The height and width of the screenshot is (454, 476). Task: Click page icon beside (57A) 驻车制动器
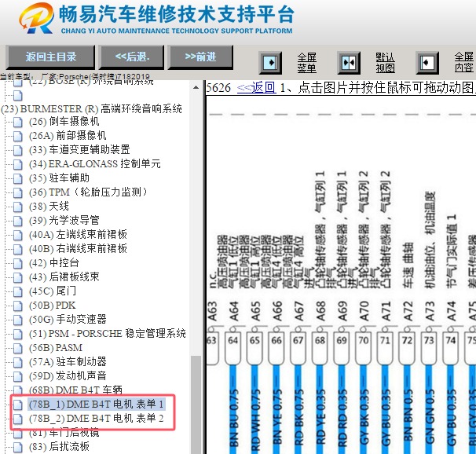(18, 362)
